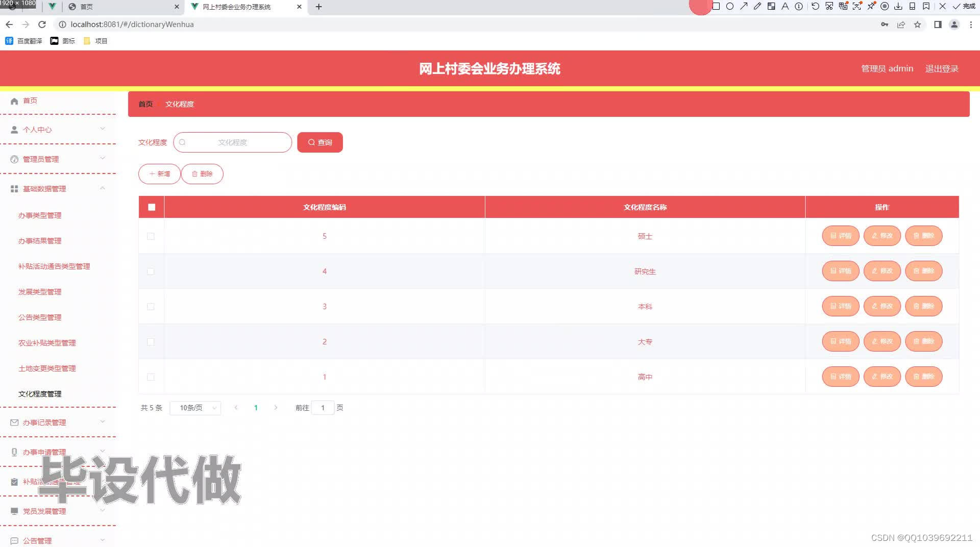Toggle the select-all checkbox in table header
Image resolution: width=980 pixels, height=547 pixels.
click(152, 207)
